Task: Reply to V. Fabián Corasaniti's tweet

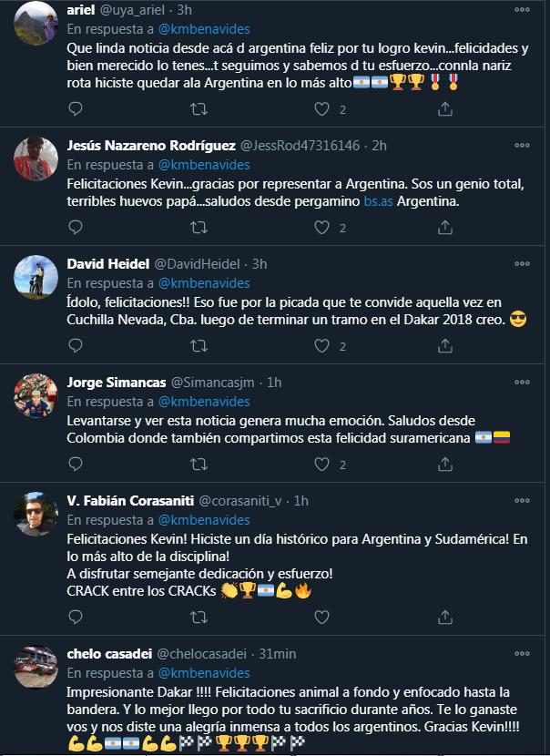Action: pos(76,618)
